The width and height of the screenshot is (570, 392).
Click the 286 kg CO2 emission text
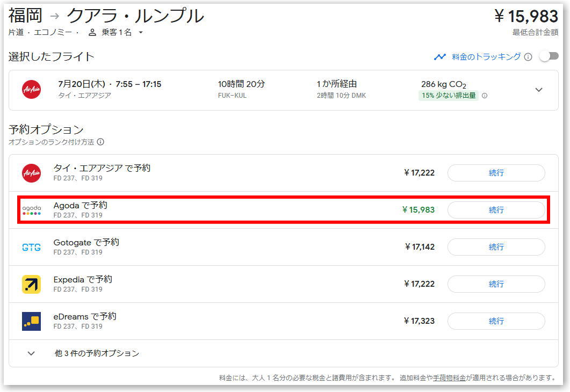444,84
